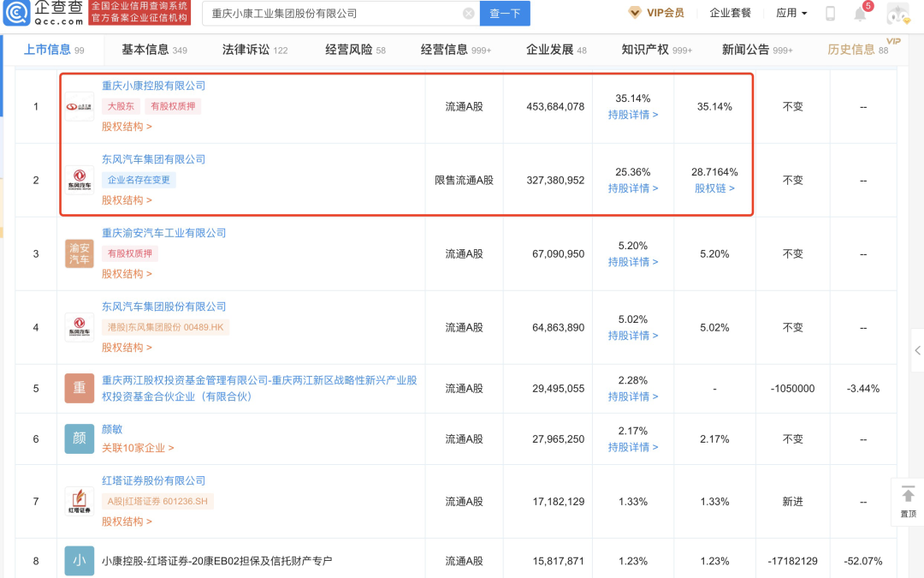
Task: Open 持股详情 for 25.36% row
Action: click(x=633, y=188)
